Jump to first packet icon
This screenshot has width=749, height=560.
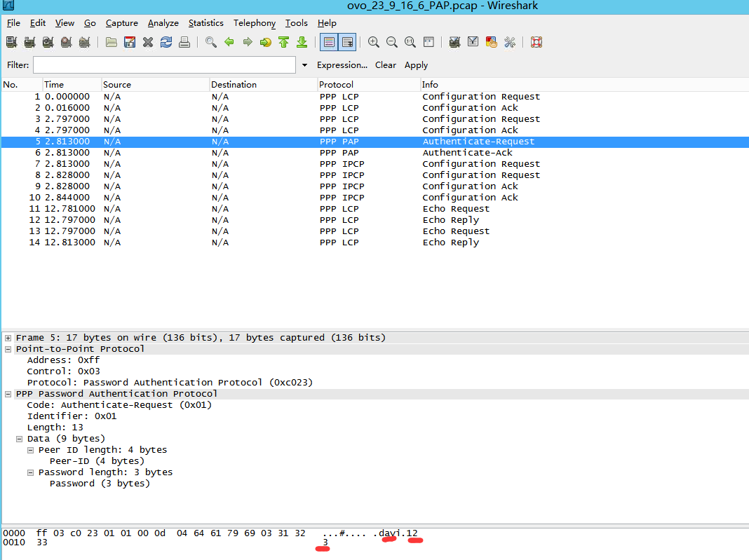tap(284, 42)
